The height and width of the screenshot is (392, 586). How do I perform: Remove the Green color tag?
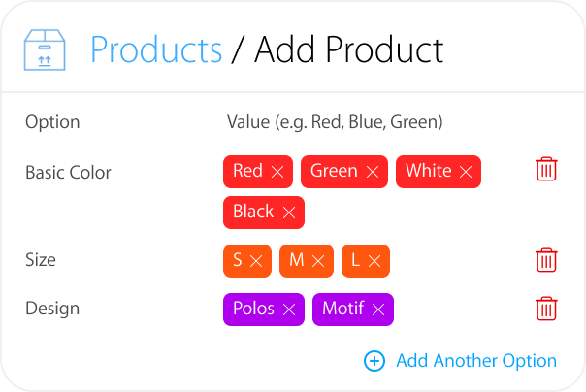pyautogui.click(x=373, y=172)
